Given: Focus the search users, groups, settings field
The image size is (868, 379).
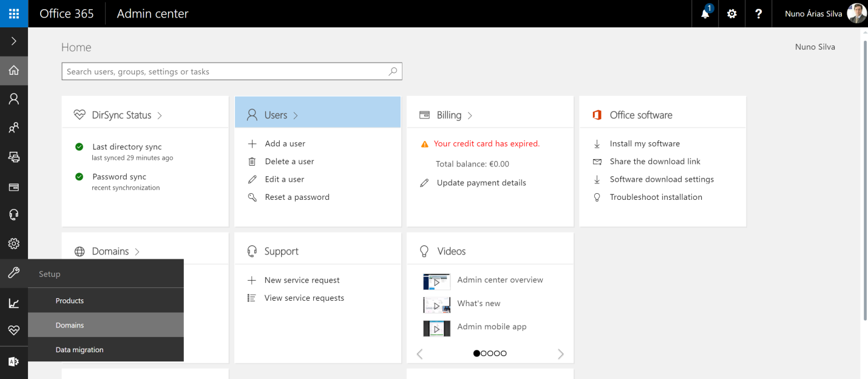Looking at the screenshot, I should (x=232, y=72).
